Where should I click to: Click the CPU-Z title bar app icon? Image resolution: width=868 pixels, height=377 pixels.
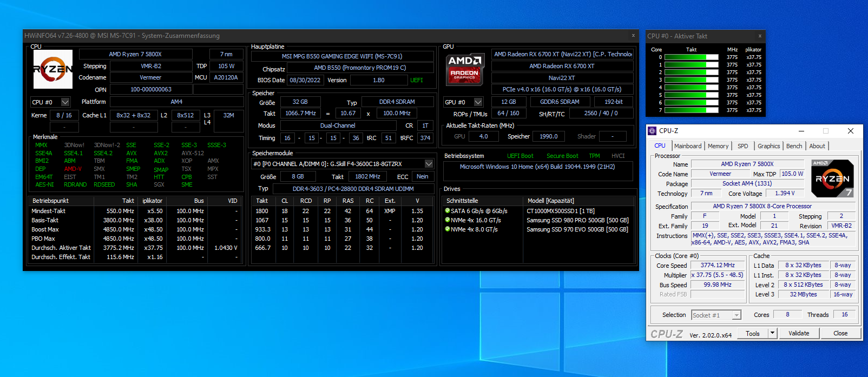pos(653,131)
